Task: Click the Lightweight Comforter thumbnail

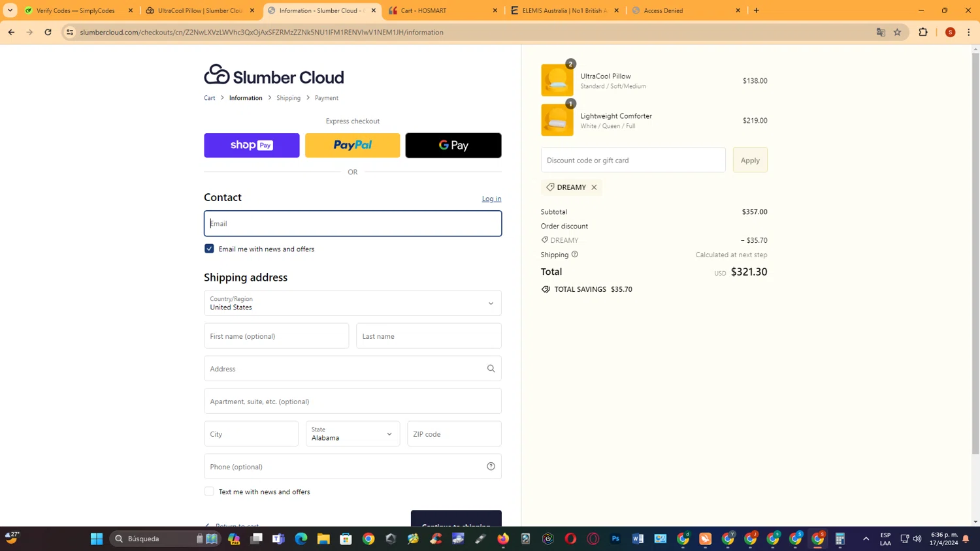Action: coord(557,120)
